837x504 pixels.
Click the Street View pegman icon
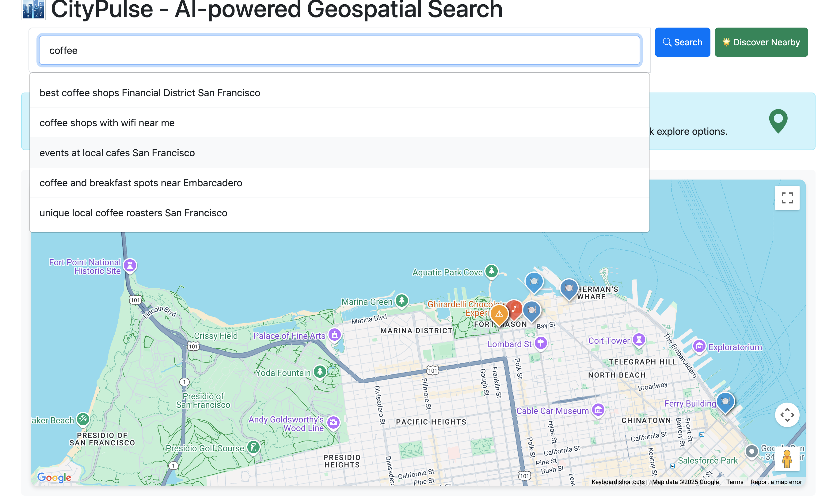787,459
